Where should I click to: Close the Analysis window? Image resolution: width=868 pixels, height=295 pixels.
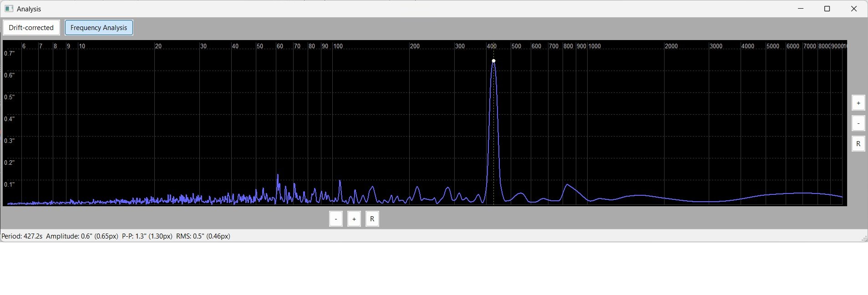854,9
